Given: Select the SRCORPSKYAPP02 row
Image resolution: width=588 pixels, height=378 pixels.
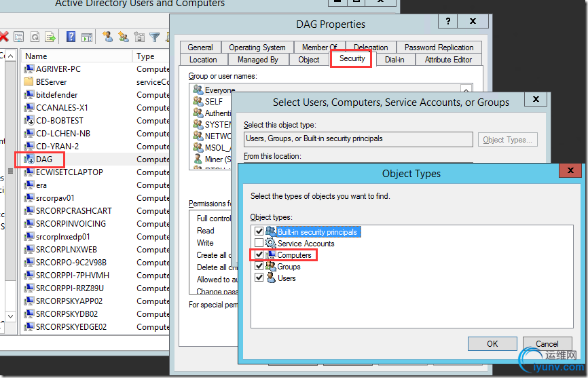Looking at the screenshot, I should [x=96, y=301].
